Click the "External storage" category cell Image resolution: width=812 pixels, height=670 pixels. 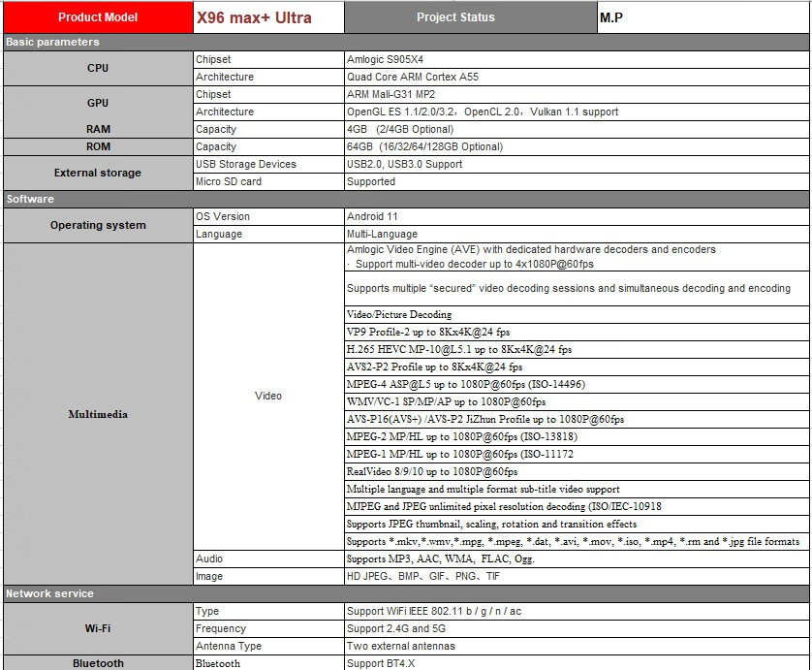click(x=98, y=173)
